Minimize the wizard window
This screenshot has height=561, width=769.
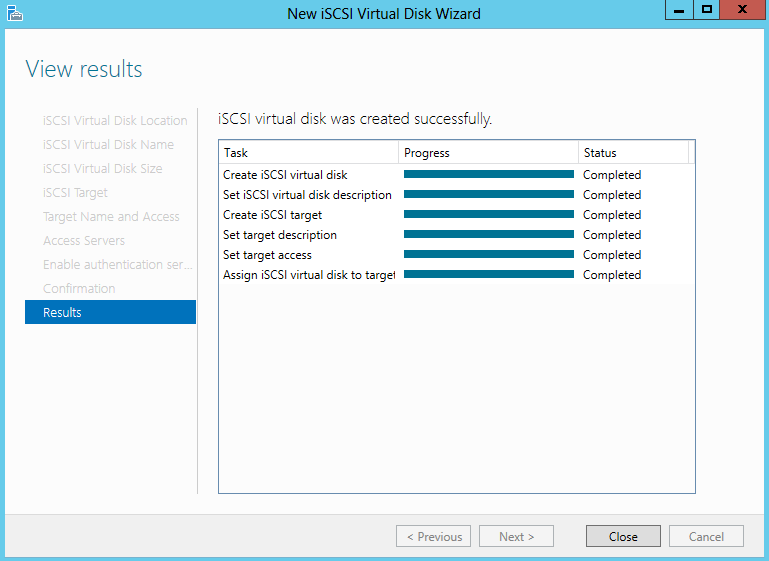tap(679, 10)
